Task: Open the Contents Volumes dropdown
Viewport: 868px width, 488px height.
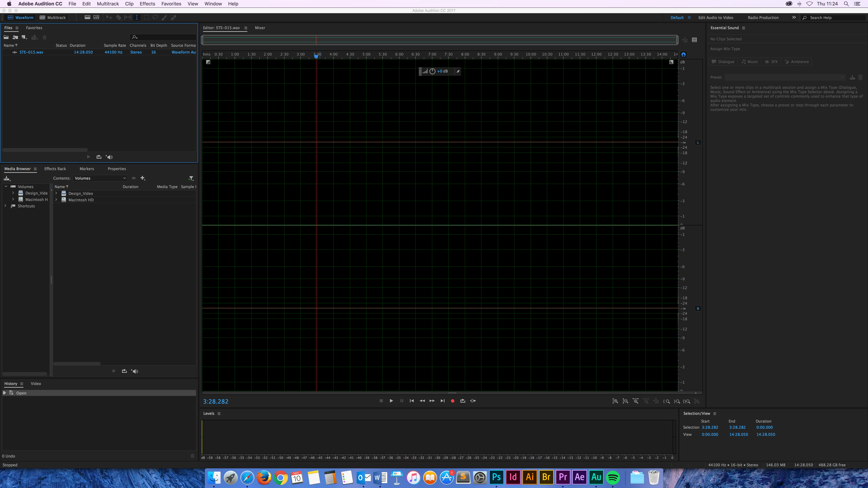Action: pyautogui.click(x=100, y=178)
